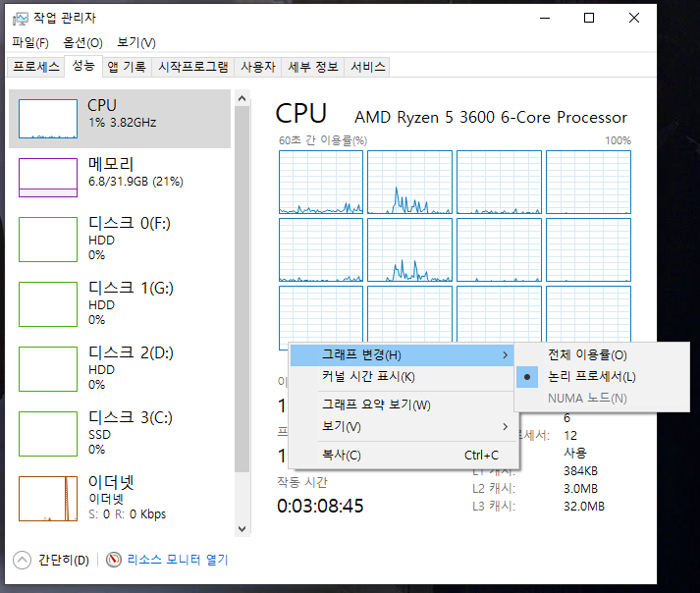Open the 파일(F) menu
700x593 pixels.
click(x=30, y=43)
